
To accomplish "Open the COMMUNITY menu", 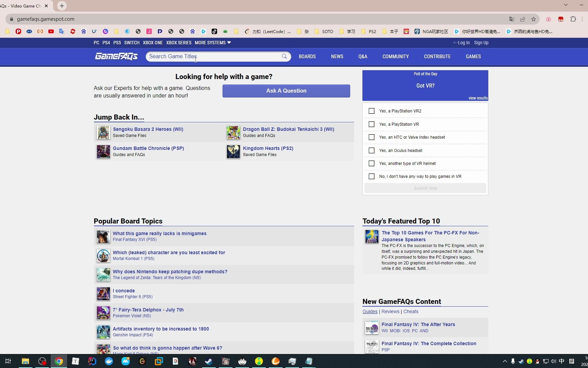I will tap(396, 57).
